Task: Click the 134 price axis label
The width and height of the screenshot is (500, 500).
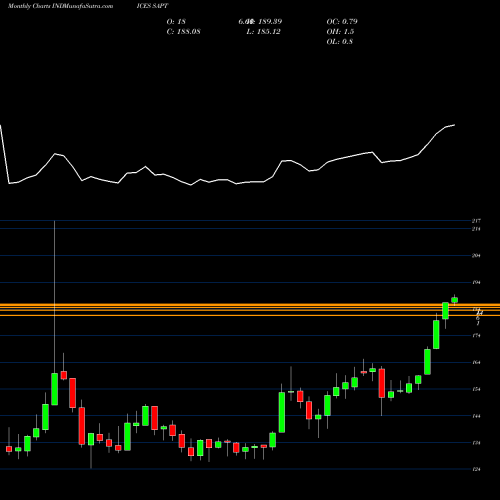Action: point(476,443)
